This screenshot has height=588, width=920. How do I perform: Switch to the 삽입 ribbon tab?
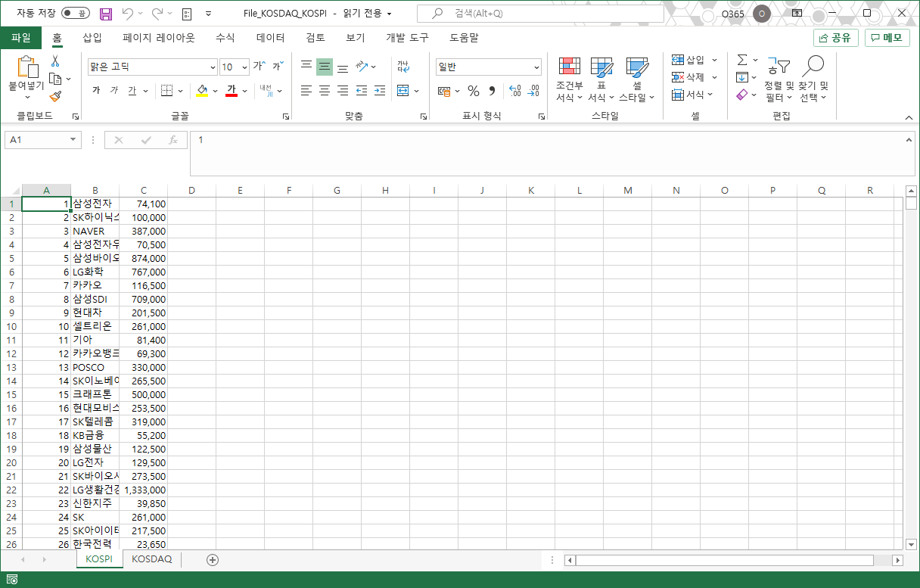92,37
